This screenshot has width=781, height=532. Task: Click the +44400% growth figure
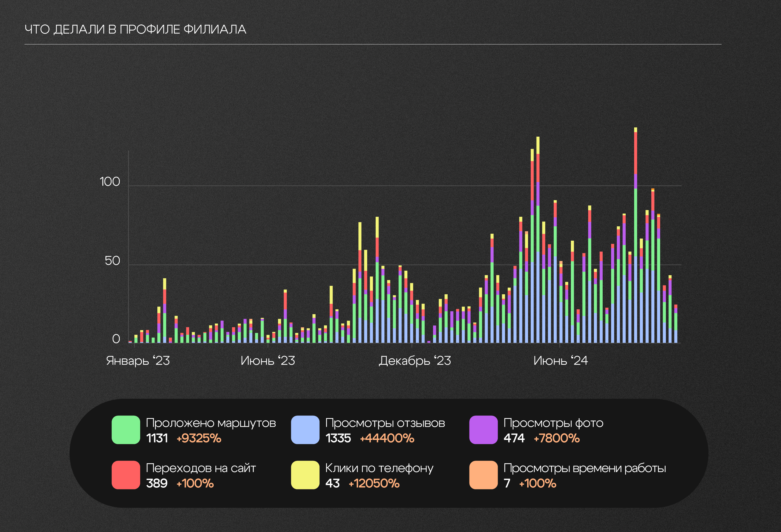point(387,438)
